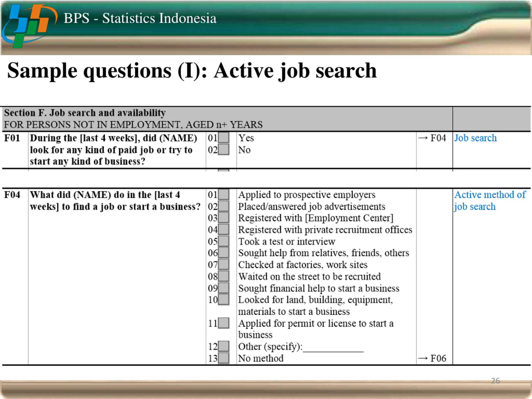Click 'Sought financial help to start a business' text

tap(319, 288)
